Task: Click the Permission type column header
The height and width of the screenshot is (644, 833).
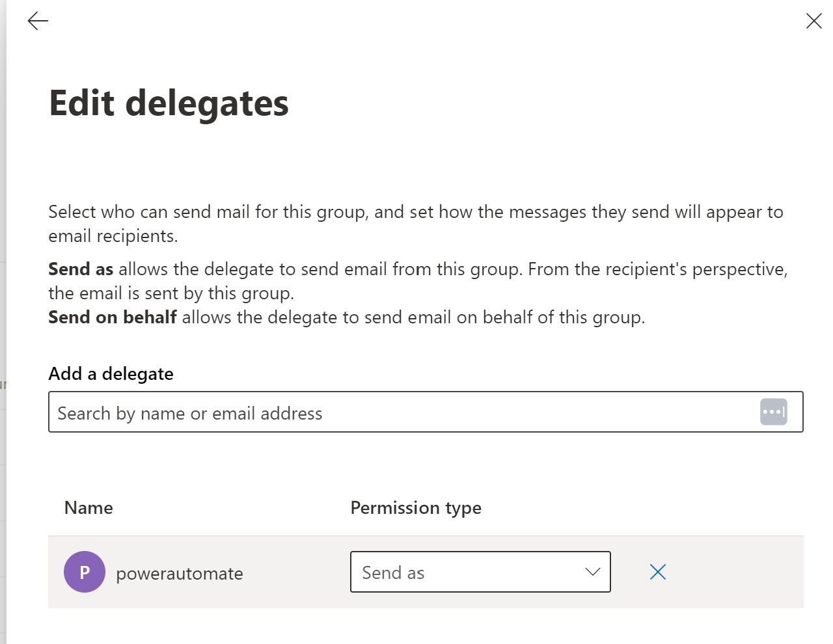Action: 416,507
